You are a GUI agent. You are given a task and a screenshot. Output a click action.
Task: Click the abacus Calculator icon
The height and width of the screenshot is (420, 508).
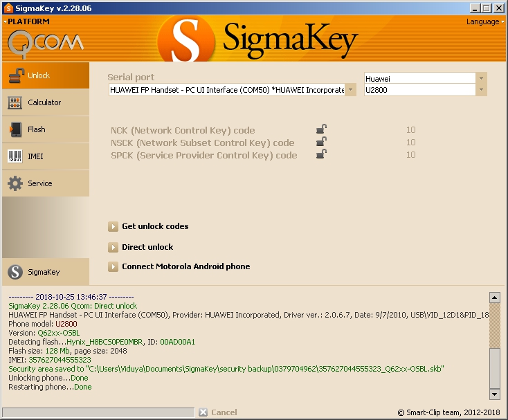[15, 102]
